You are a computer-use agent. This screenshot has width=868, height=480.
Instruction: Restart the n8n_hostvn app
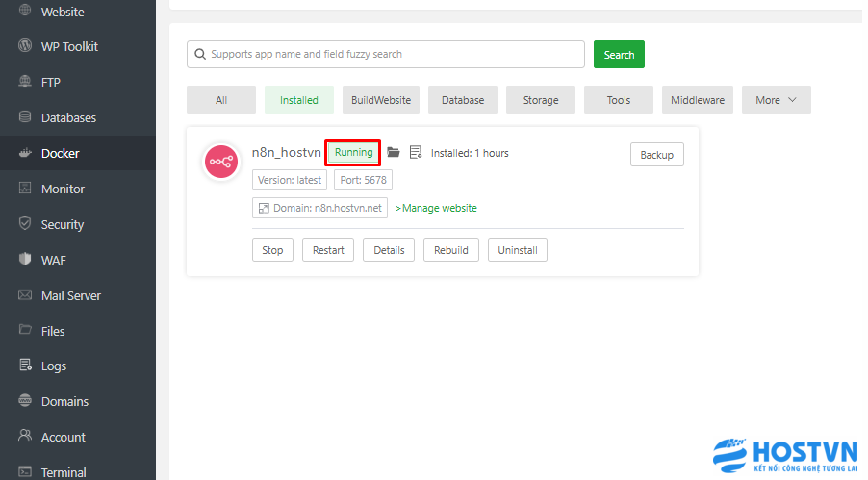[328, 250]
